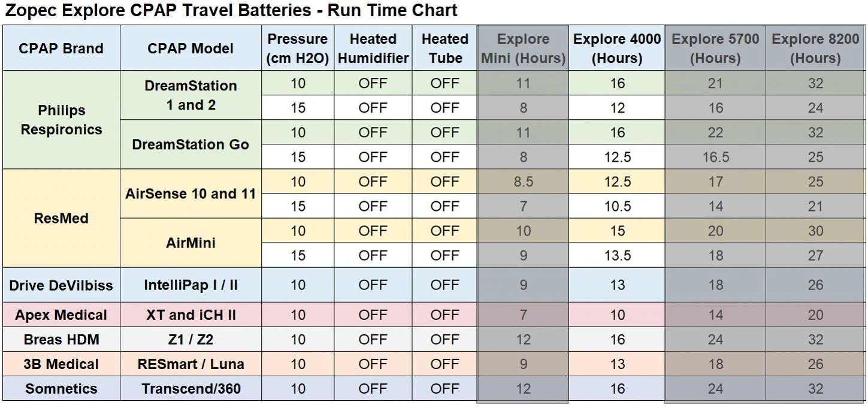Click the Transcend/360 model cell
Screen dimensions: 868x408
(x=190, y=388)
